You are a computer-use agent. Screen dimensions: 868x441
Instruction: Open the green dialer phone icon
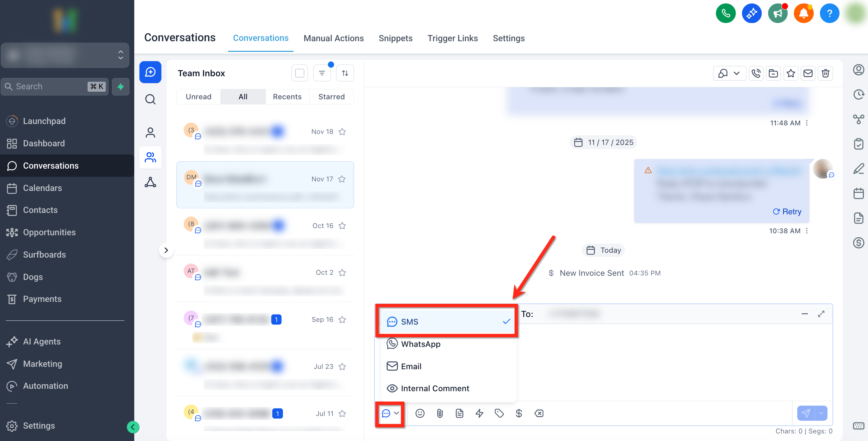click(726, 13)
